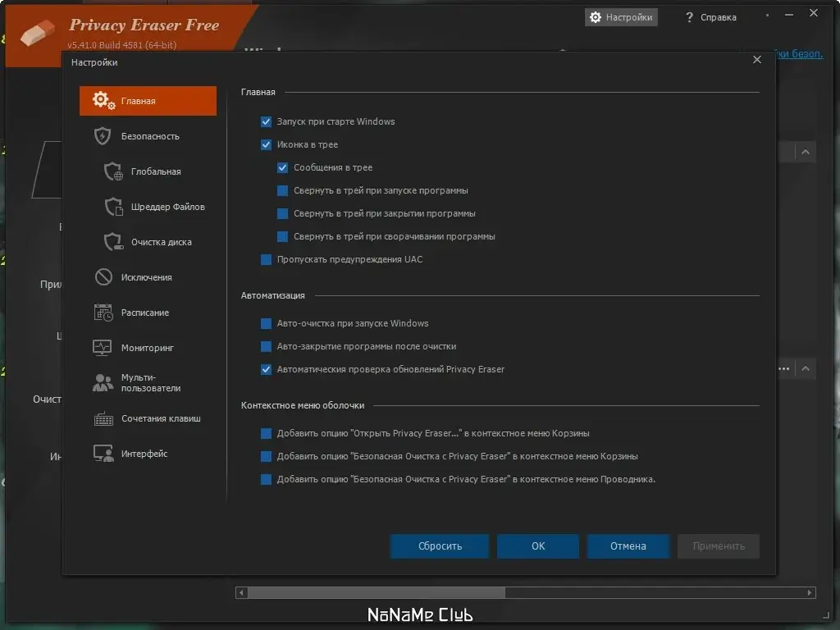840x630 pixels.
Task: Toggle Сообщения в трее checkbox
Action: coord(283,167)
